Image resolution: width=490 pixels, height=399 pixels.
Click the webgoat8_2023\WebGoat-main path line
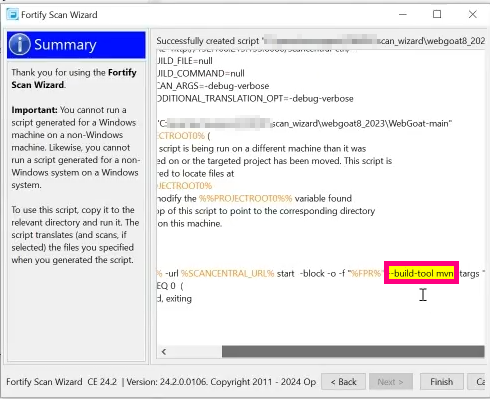point(305,124)
